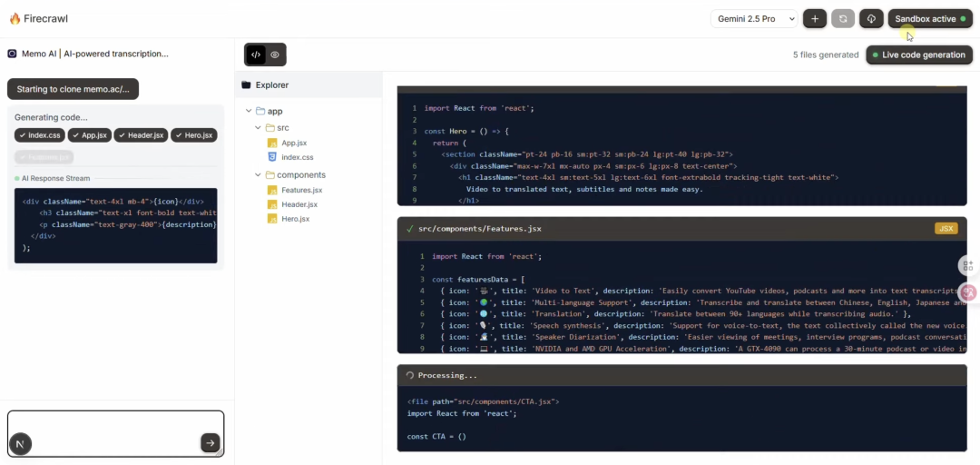This screenshot has height=465, width=980.
Task: Click the Sandbox active button
Action: coord(929,19)
